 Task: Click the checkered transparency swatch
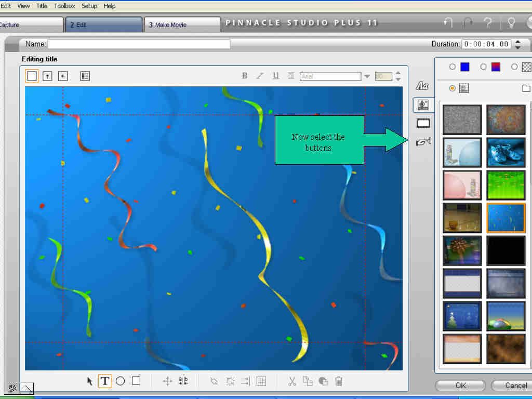click(x=527, y=67)
